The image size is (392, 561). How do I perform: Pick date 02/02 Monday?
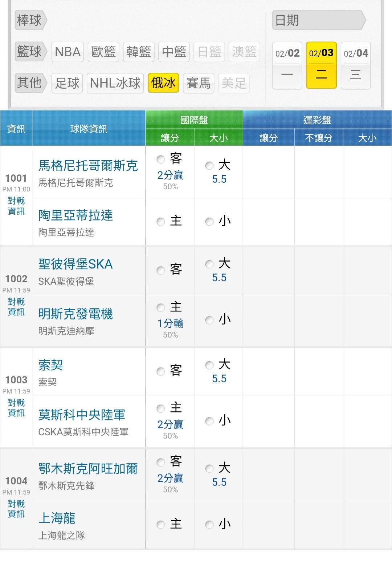[287, 65]
